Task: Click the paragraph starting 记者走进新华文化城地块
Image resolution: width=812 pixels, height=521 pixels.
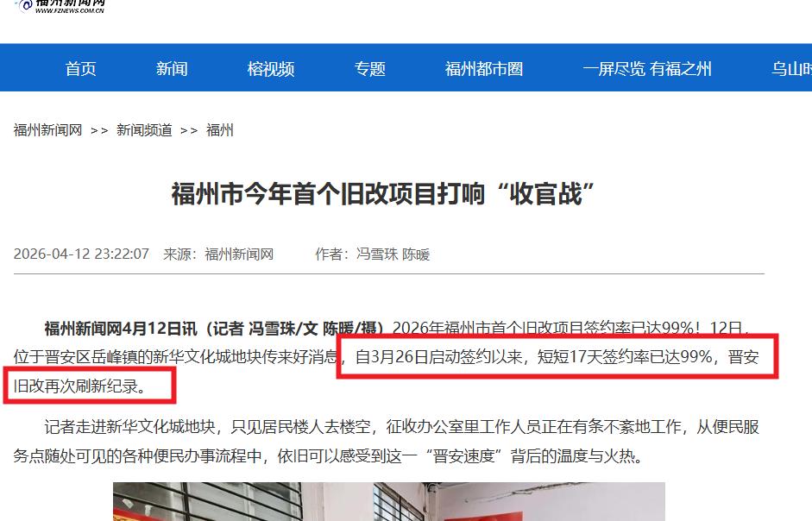Action: coord(387,442)
